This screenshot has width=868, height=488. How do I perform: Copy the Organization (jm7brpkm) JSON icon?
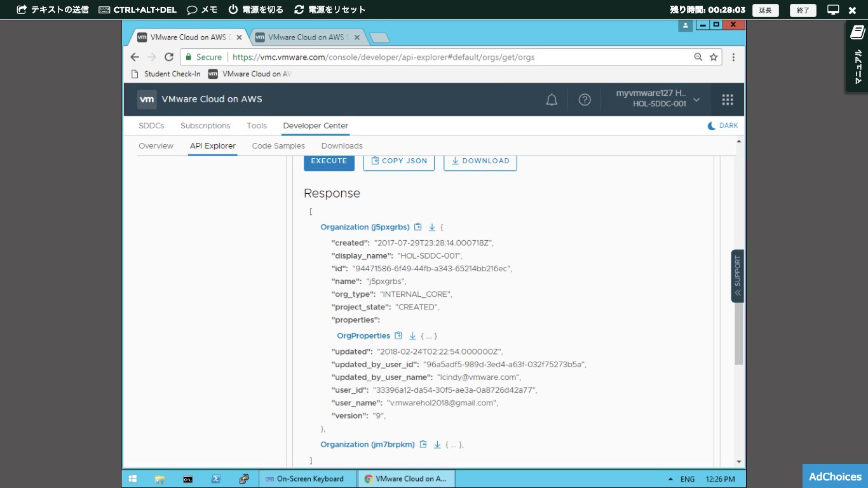pos(423,444)
